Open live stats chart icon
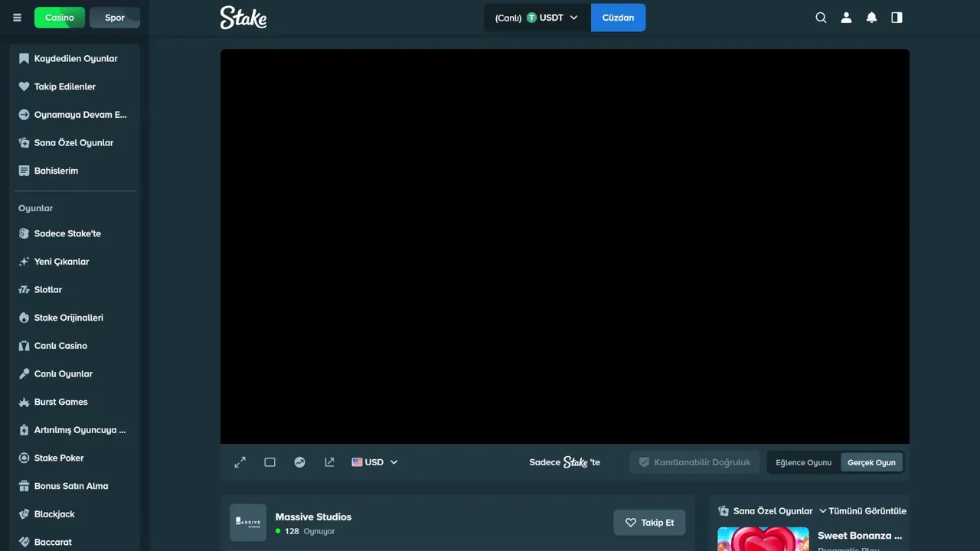This screenshot has width=980, height=551. (x=299, y=462)
